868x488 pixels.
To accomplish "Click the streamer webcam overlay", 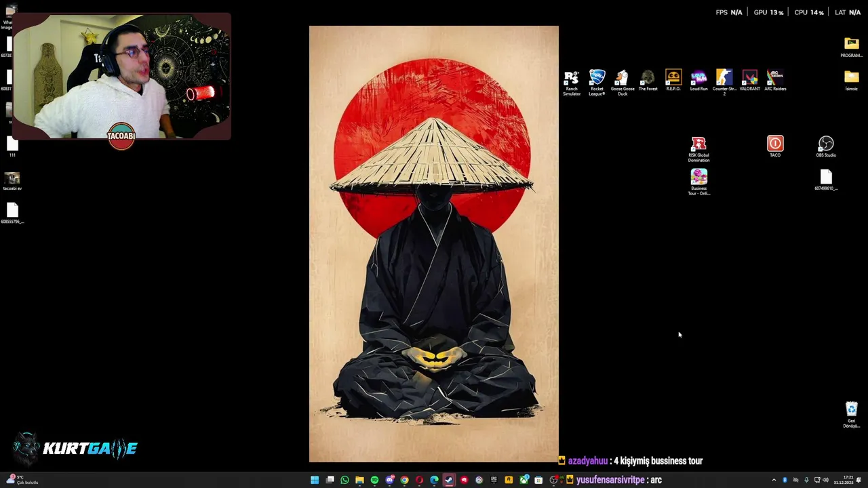I will pyautogui.click(x=122, y=77).
